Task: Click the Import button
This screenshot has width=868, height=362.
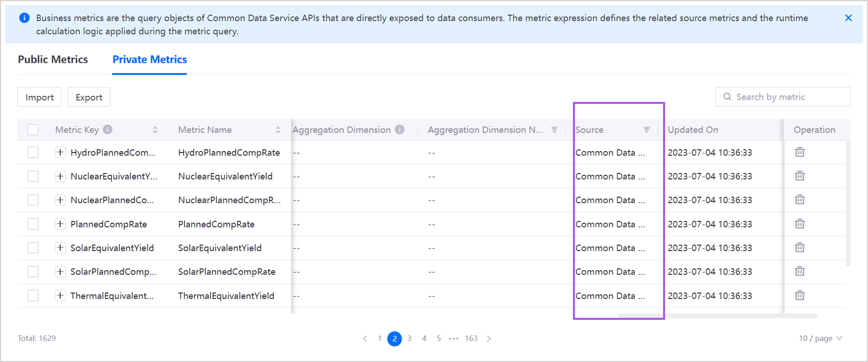Action: point(39,98)
